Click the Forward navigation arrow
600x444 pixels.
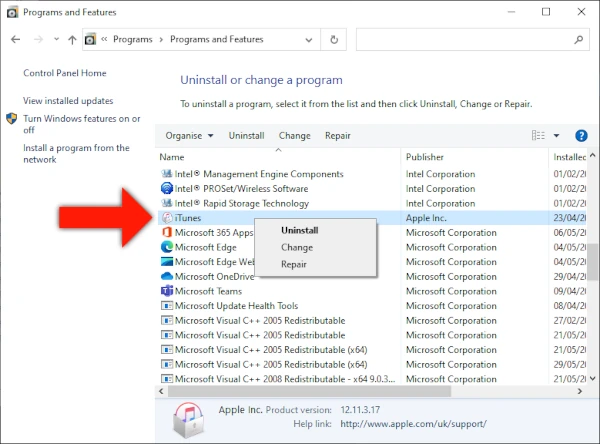38,39
